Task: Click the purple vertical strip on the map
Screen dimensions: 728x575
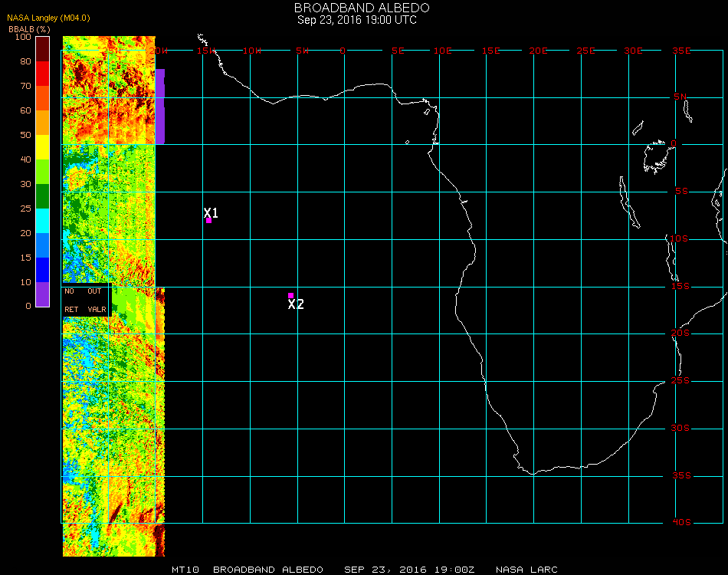Action: [x=160, y=106]
